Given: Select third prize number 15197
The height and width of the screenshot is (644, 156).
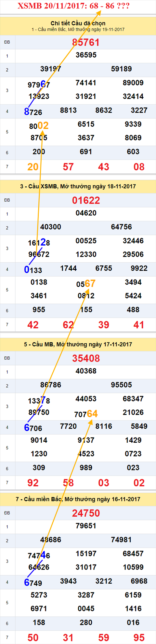Looking at the screenshot, I should point(86,553).
